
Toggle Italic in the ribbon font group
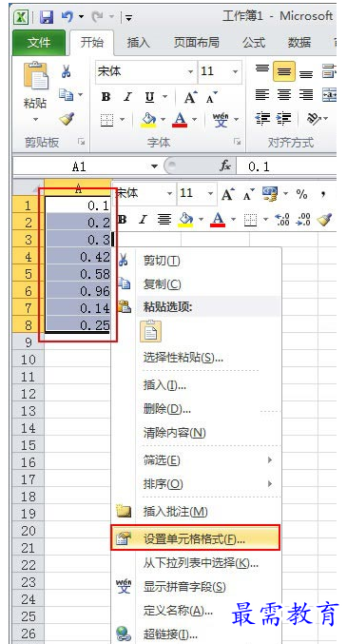[127, 97]
